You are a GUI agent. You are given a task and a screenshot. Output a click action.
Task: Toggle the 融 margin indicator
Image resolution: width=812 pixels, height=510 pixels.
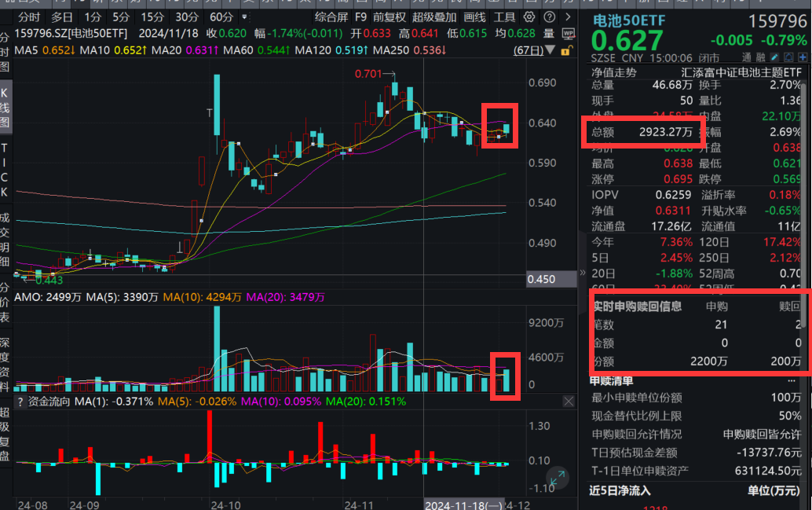point(761,57)
